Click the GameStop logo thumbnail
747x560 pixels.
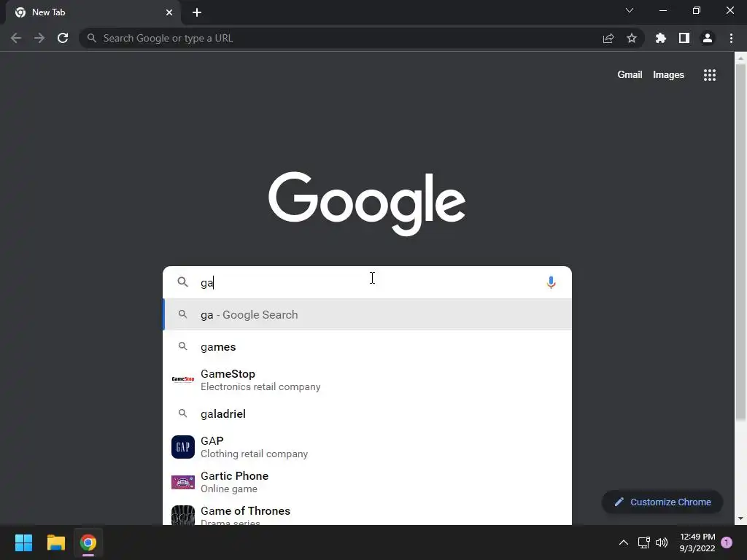(x=183, y=379)
